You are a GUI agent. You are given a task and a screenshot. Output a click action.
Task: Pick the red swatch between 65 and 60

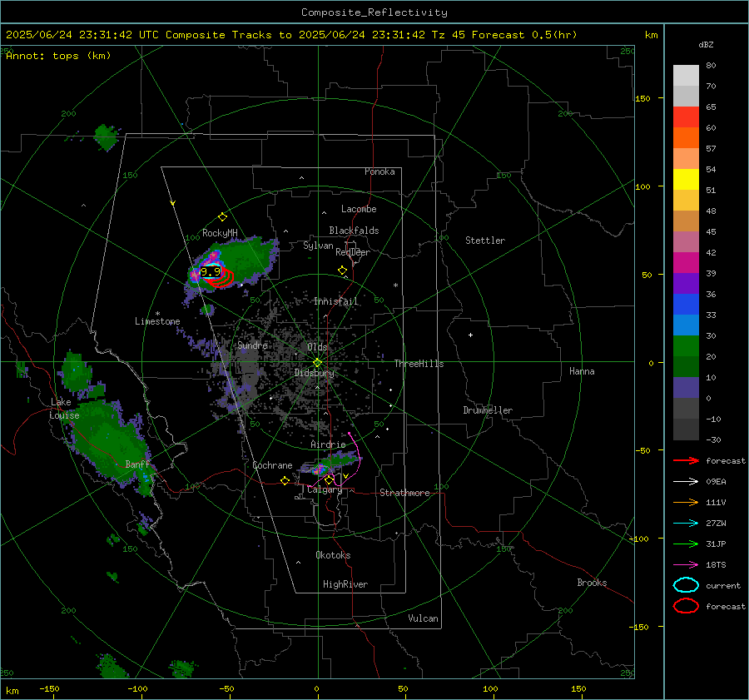point(686,117)
